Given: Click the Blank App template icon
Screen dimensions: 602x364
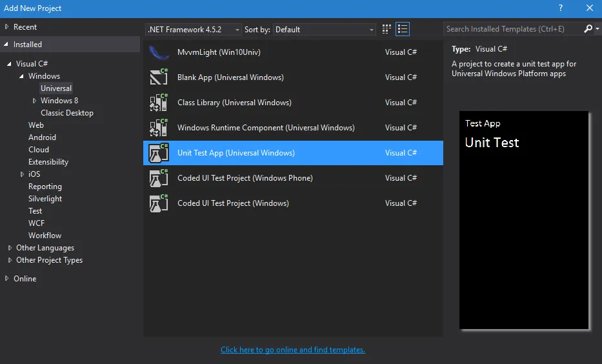Looking at the screenshot, I should 159,77.
